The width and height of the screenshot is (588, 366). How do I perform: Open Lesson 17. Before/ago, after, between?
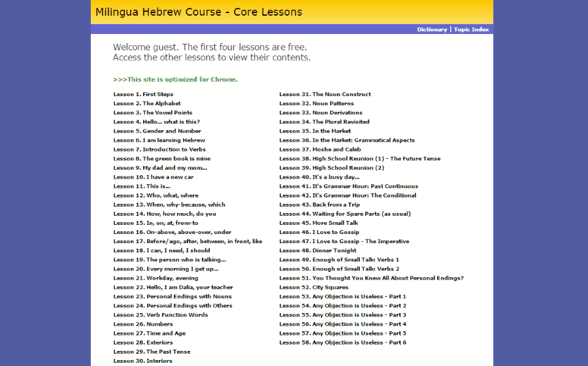pyautogui.click(x=188, y=241)
